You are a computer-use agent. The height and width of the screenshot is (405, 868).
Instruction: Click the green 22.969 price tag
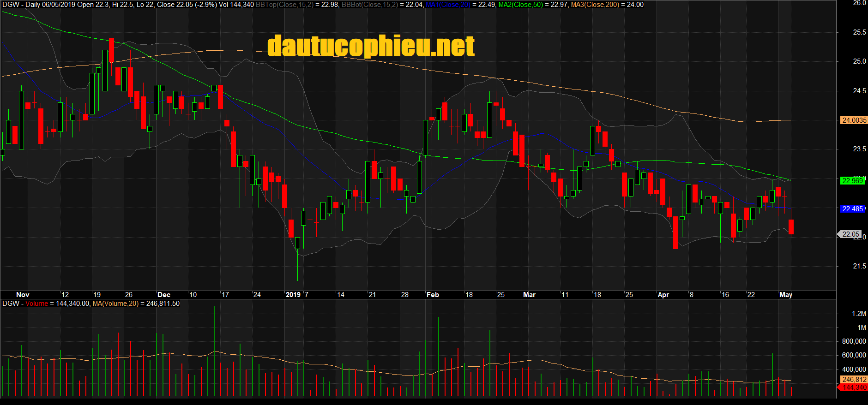tap(852, 180)
